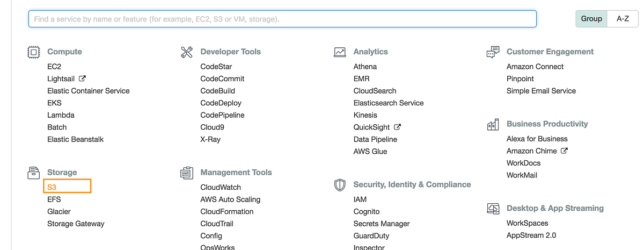Open QuickSight link
This screenshot has width=644, height=250.
click(371, 127)
